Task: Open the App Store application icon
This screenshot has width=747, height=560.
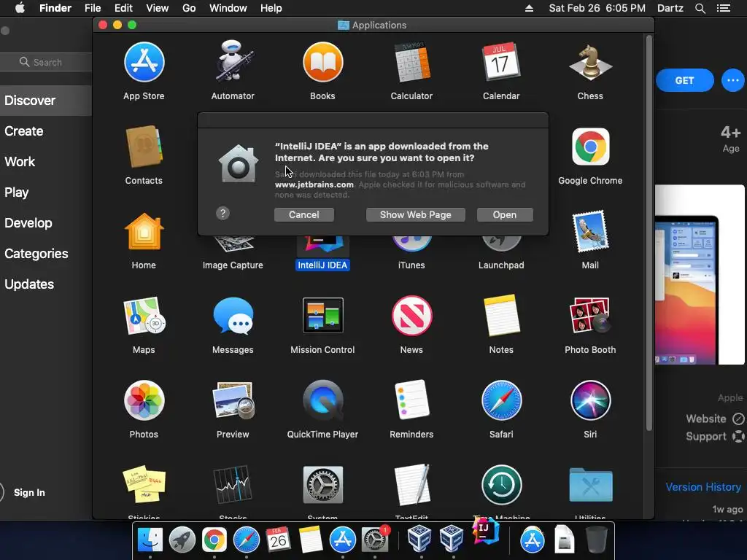Action: [144, 63]
